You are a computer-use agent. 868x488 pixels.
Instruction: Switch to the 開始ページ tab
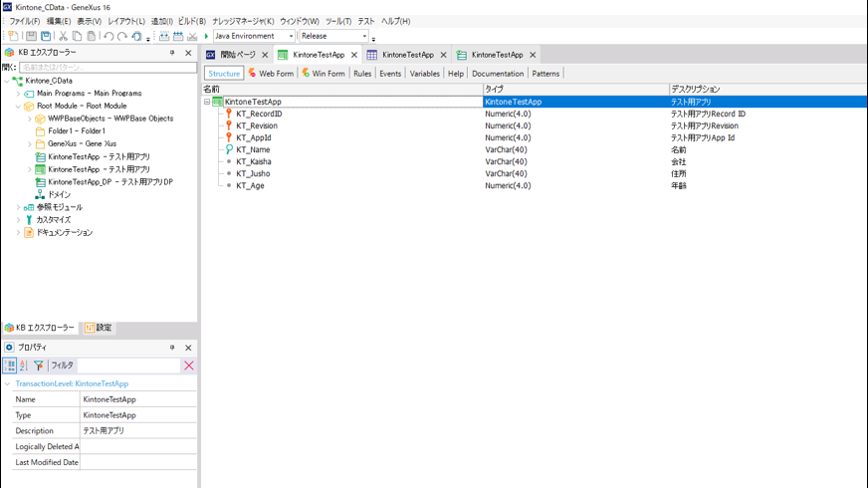pyautogui.click(x=238, y=55)
